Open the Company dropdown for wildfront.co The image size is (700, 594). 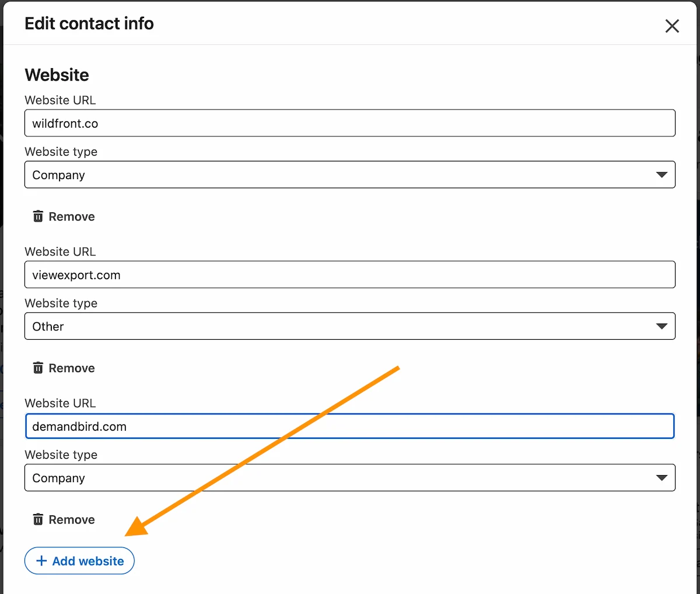coord(350,174)
